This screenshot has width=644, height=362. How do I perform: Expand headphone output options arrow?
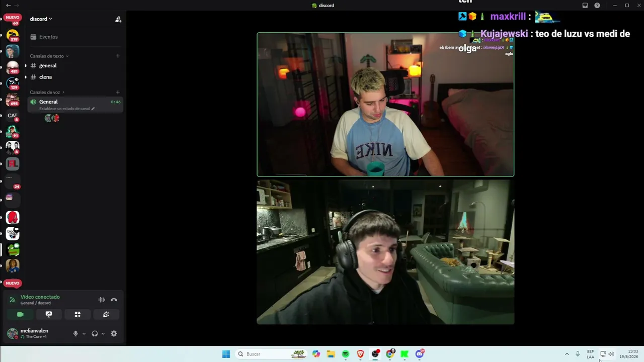[103, 333]
